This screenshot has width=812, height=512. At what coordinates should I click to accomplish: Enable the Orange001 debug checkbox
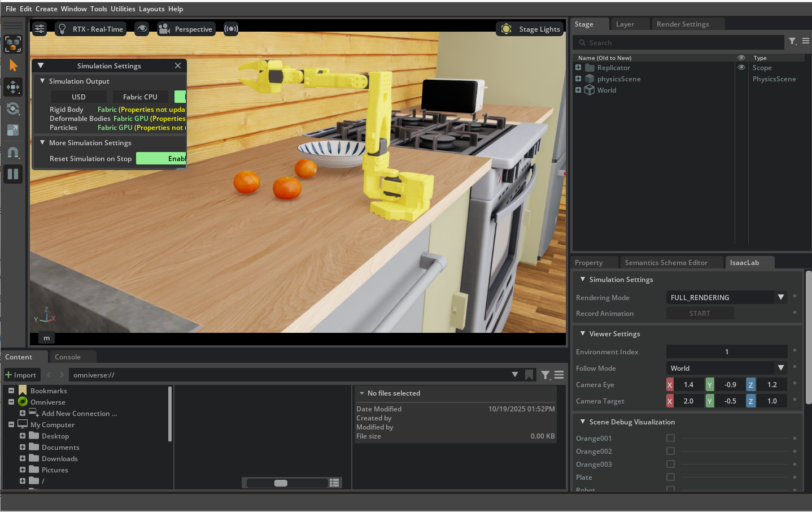[670, 438]
